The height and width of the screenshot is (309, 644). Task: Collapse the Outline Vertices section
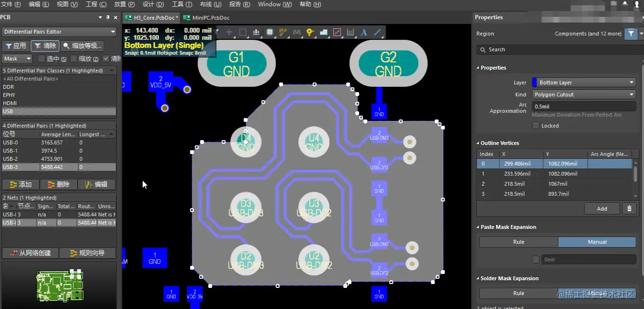pos(478,143)
